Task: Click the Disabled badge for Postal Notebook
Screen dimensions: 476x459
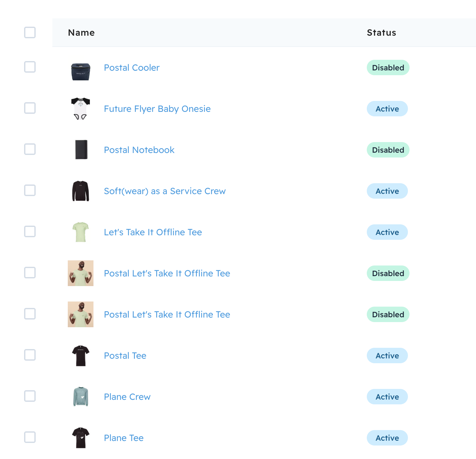Action: 388,150
